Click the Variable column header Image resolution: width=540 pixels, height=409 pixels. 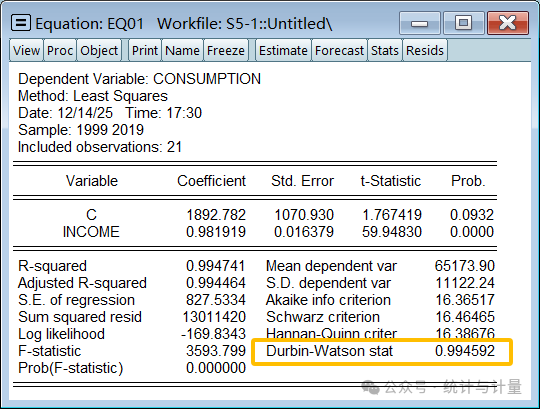pos(92,181)
